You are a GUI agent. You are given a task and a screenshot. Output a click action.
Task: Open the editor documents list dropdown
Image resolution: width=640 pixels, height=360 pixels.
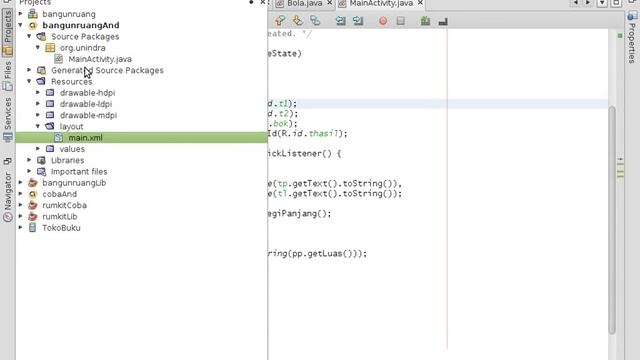coord(602,3)
